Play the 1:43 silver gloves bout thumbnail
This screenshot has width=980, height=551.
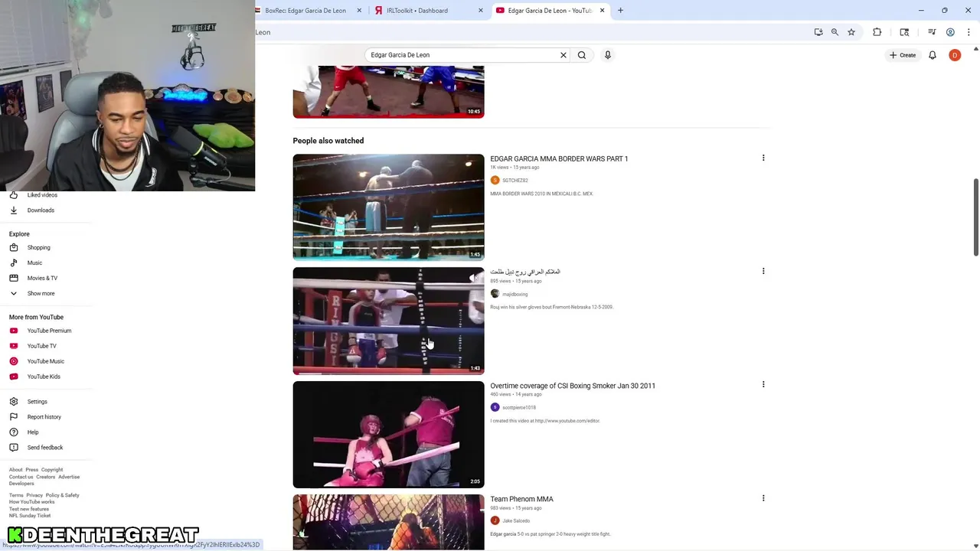tap(388, 321)
